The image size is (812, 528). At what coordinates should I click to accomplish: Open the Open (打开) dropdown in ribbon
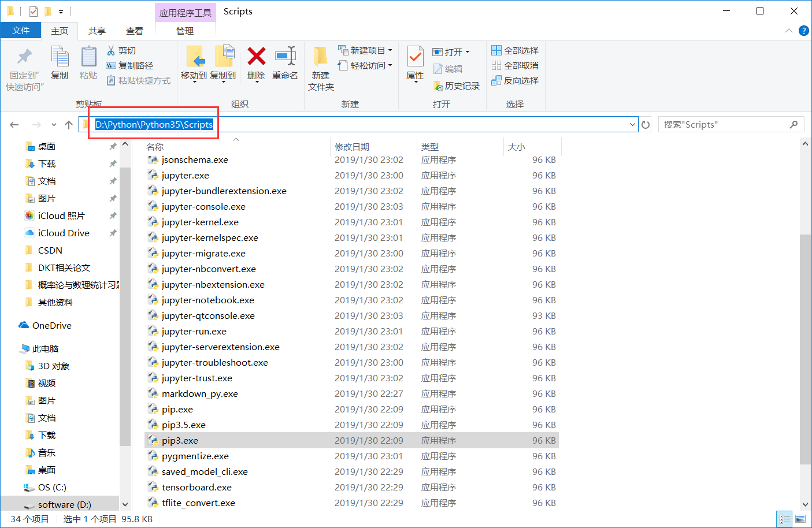tap(451, 52)
